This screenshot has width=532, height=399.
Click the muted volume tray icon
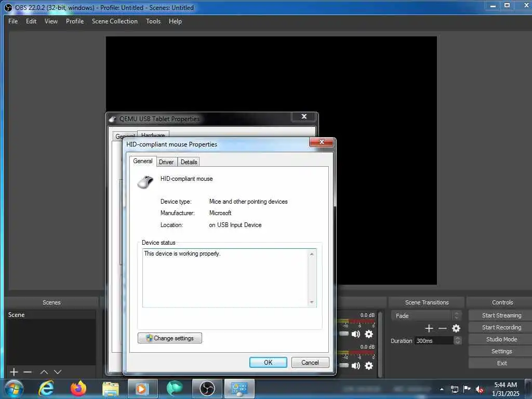480,389
